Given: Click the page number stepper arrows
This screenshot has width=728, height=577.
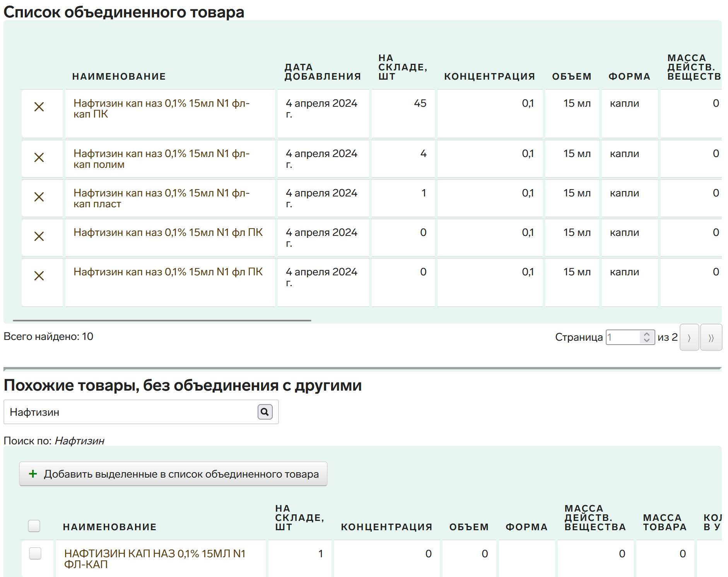Looking at the screenshot, I should [647, 337].
